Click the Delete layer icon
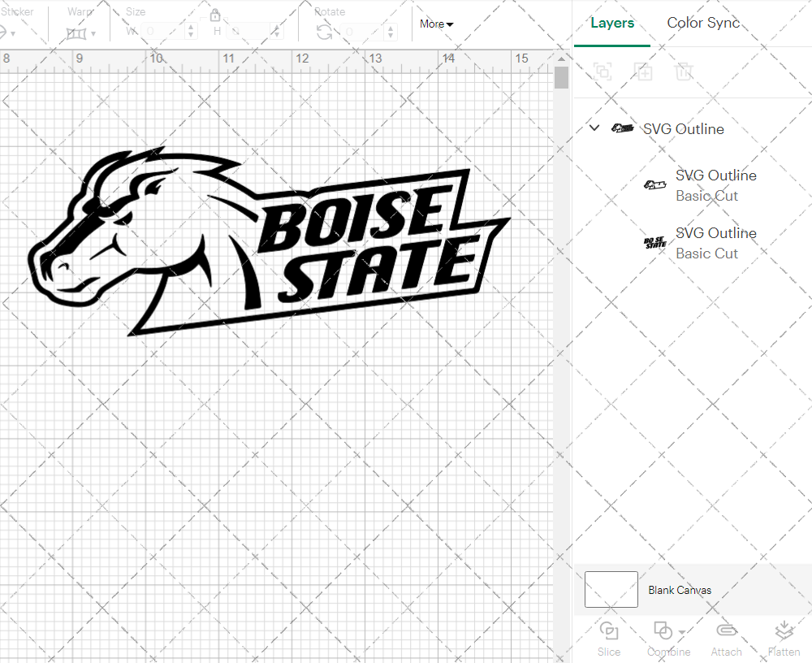The width and height of the screenshot is (812, 663). [685, 71]
